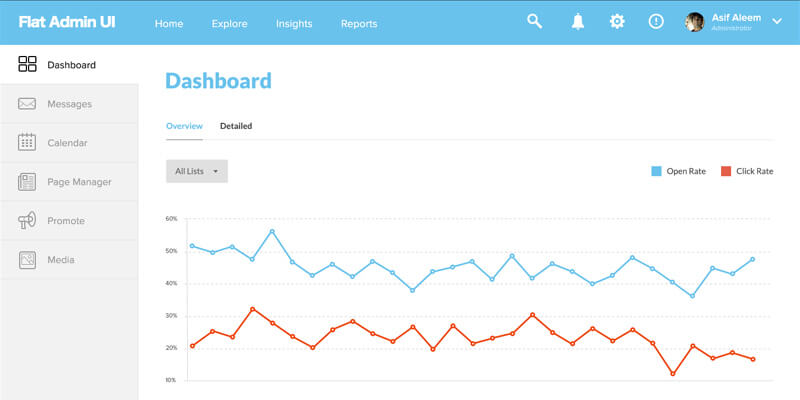Image resolution: width=800 pixels, height=400 pixels.
Task: Click the Promote megaphone icon
Action: tap(27, 220)
